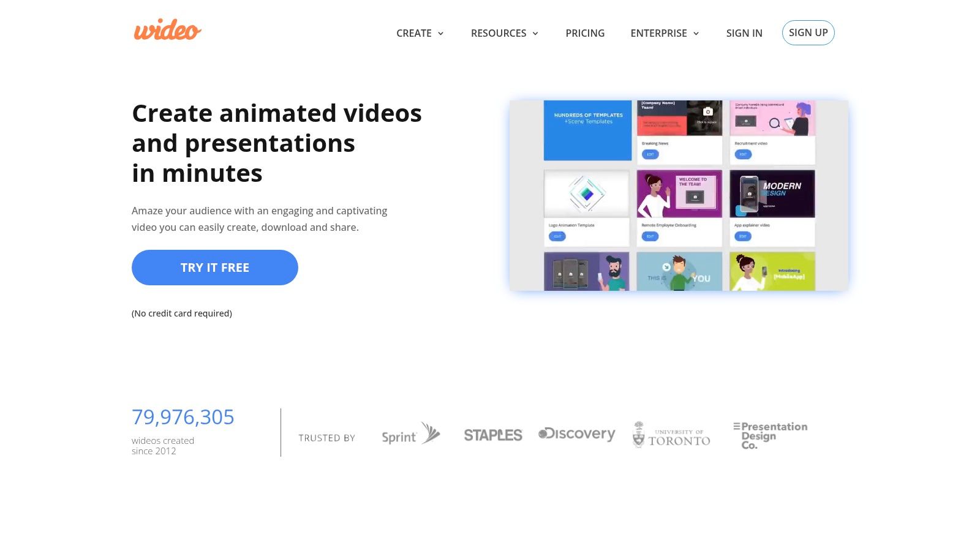Click the Wideo logo
The image size is (980, 551).
[166, 30]
